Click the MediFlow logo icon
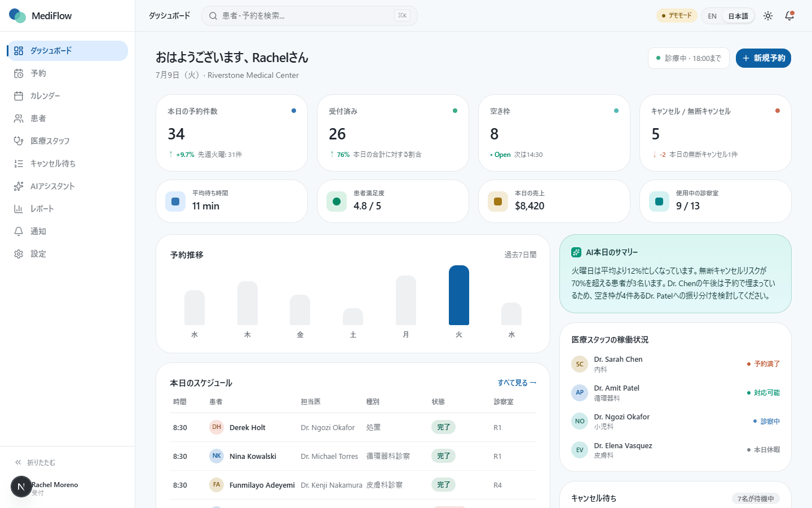 (17, 16)
